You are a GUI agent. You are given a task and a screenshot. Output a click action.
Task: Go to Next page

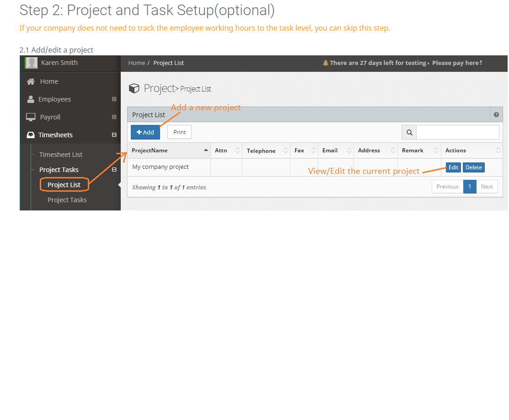click(x=487, y=187)
